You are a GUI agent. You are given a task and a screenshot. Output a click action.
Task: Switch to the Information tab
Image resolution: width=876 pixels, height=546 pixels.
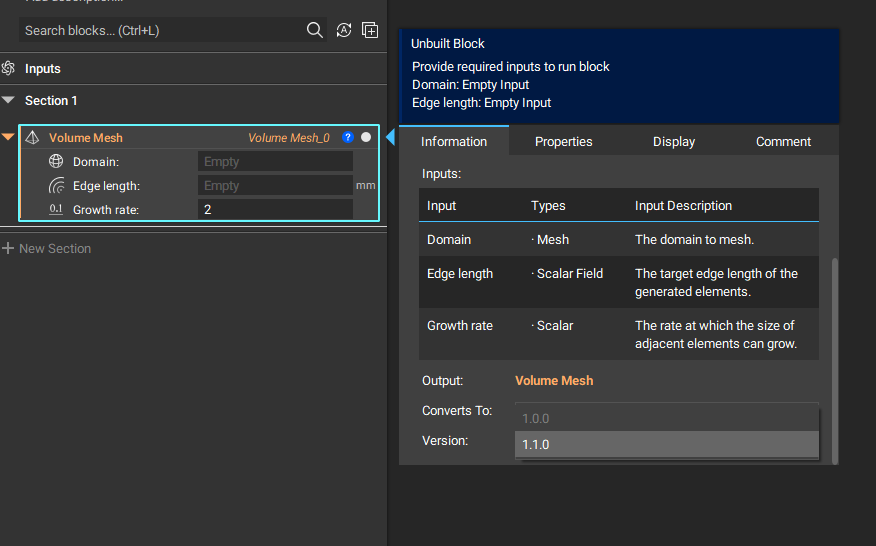pos(454,141)
